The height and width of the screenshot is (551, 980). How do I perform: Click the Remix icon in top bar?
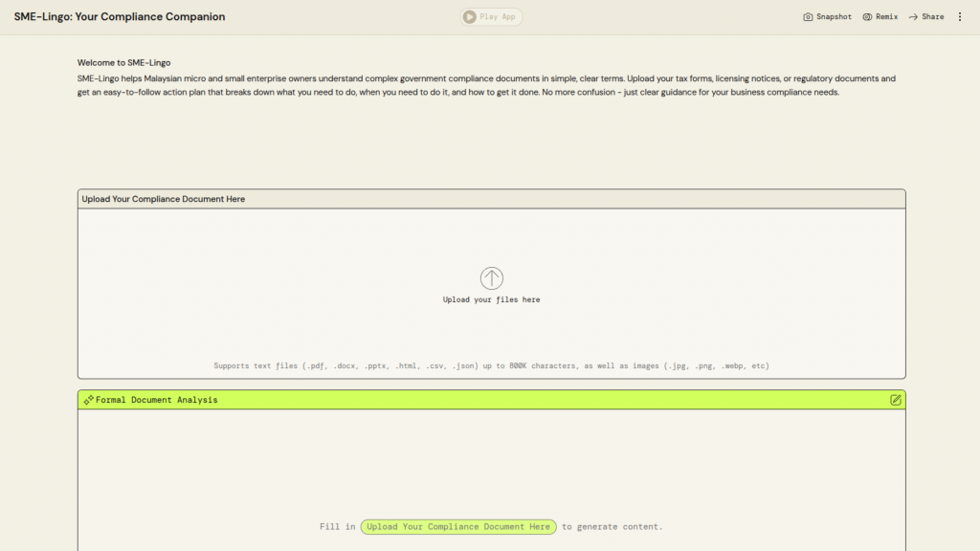tap(867, 16)
